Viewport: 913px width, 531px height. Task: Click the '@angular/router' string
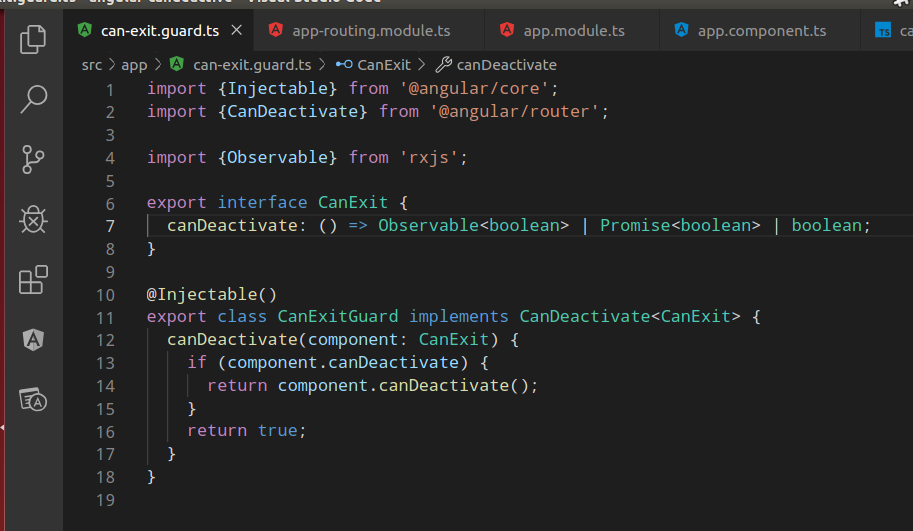(514, 111)
